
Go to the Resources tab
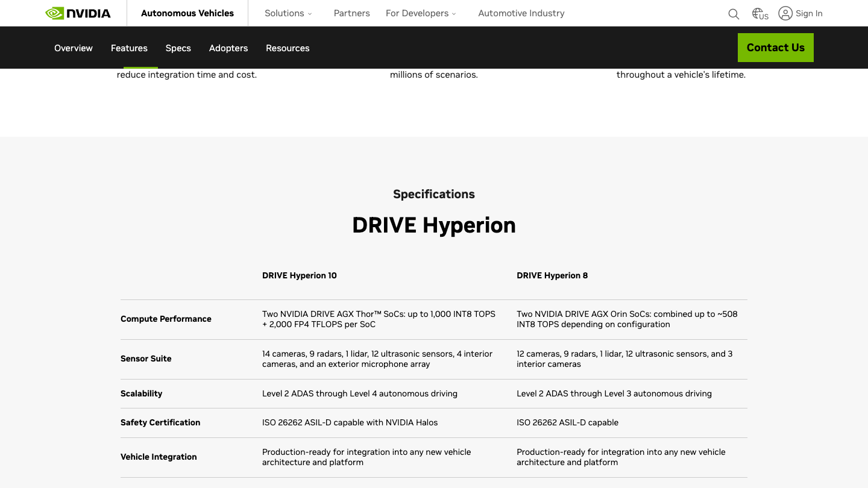(288, 48)
